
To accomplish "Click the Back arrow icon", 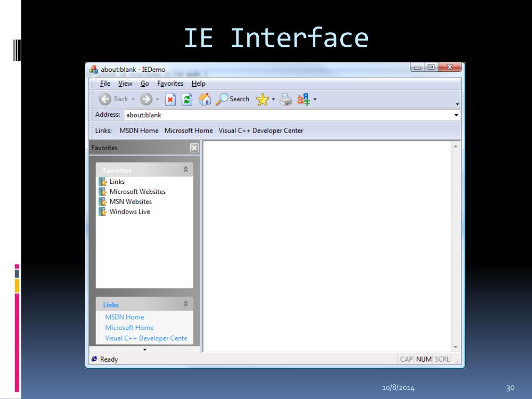I will (x=105, y=99).
